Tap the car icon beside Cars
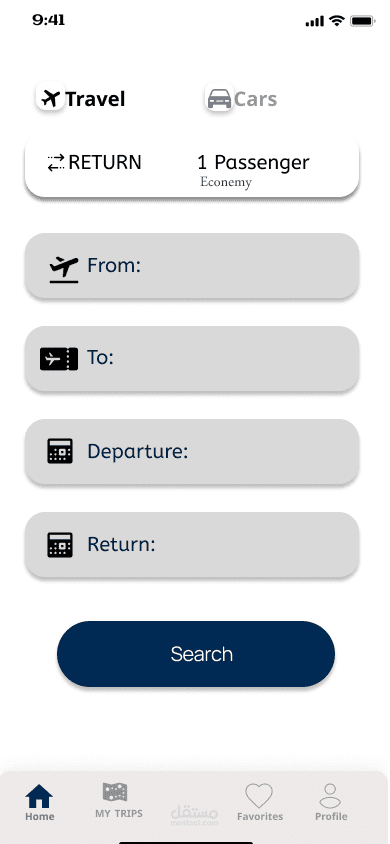 (219, 99)
